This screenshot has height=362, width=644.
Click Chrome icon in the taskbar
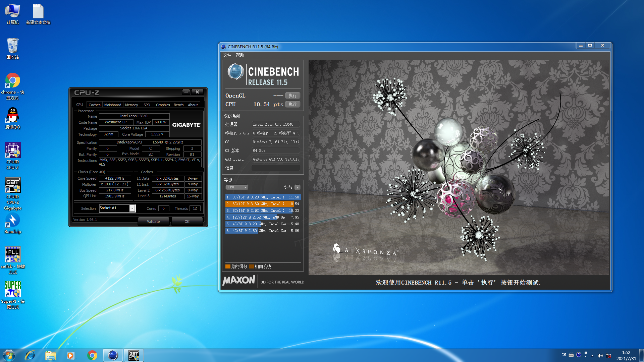click(92, 355)
